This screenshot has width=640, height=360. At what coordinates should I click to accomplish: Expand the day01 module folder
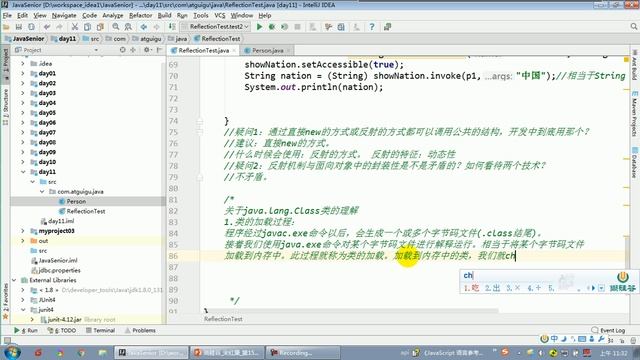click(x=23, y=73)
